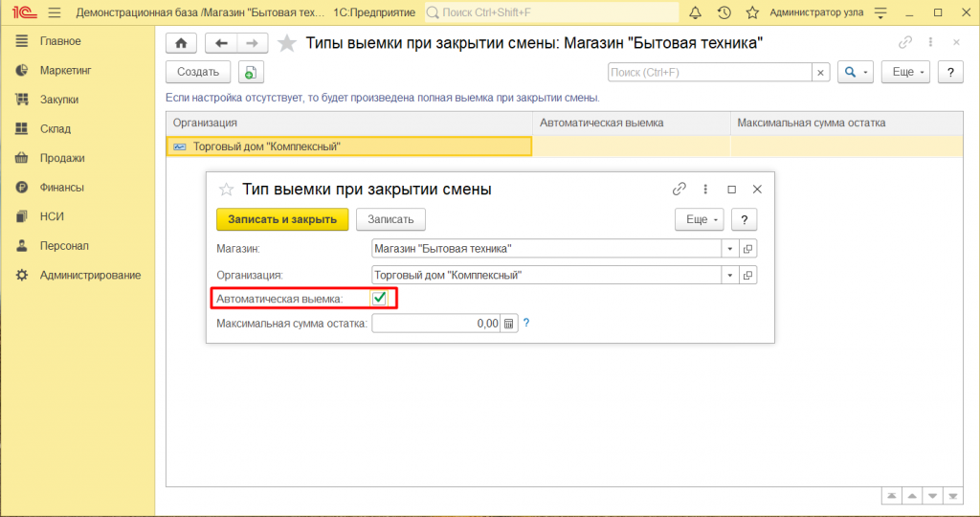The image size is (980, 517).
Task: Click the navigate back arrow
Action: (222, 43)
